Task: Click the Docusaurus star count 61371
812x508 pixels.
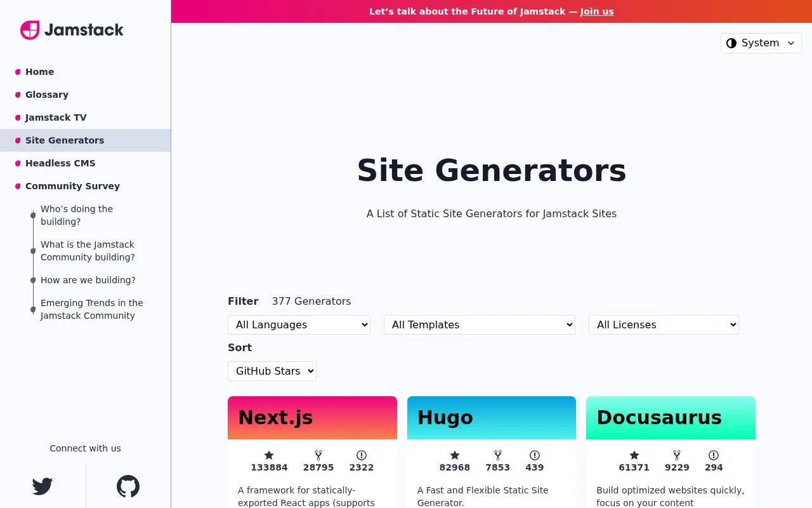Action: (634, 467)
